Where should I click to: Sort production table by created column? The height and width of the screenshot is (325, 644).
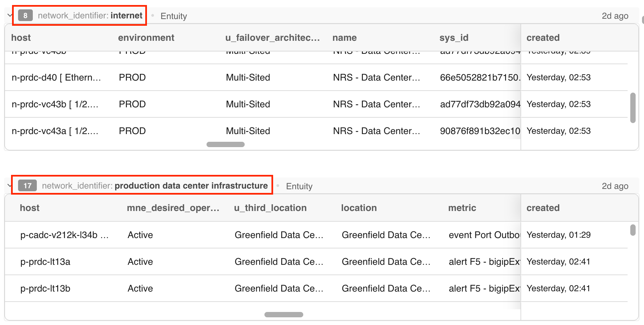point(543,208)
